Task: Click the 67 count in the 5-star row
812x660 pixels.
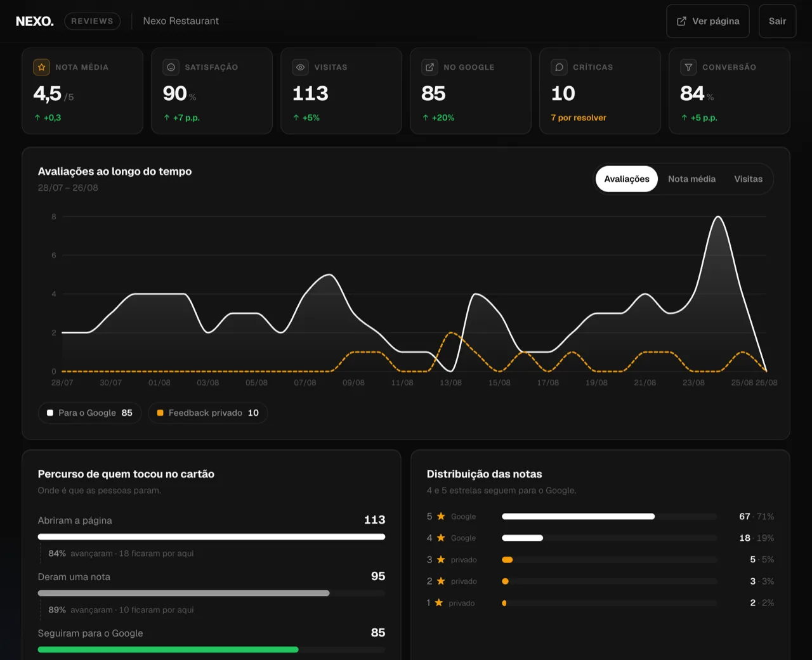Action: tap(745, 516)
